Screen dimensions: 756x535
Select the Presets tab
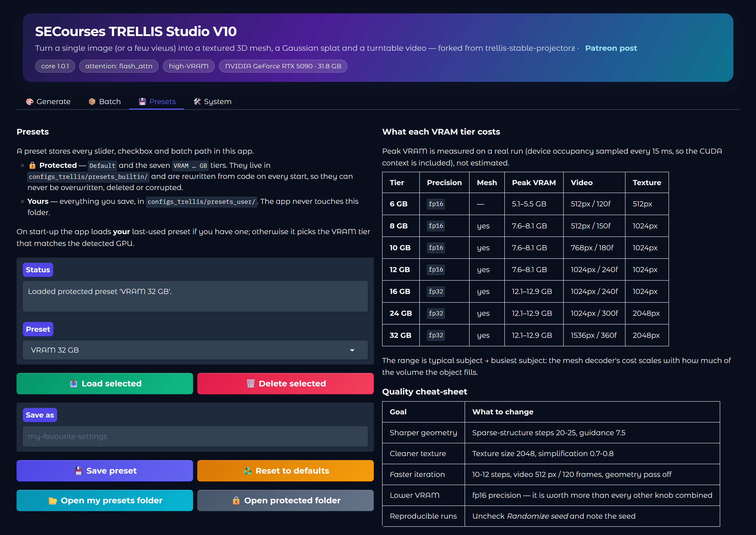coord(157,102)
